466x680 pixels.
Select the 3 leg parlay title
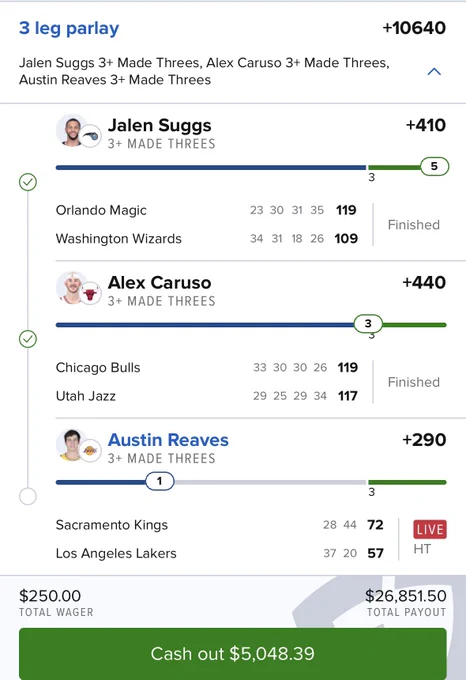coord(69,29)
